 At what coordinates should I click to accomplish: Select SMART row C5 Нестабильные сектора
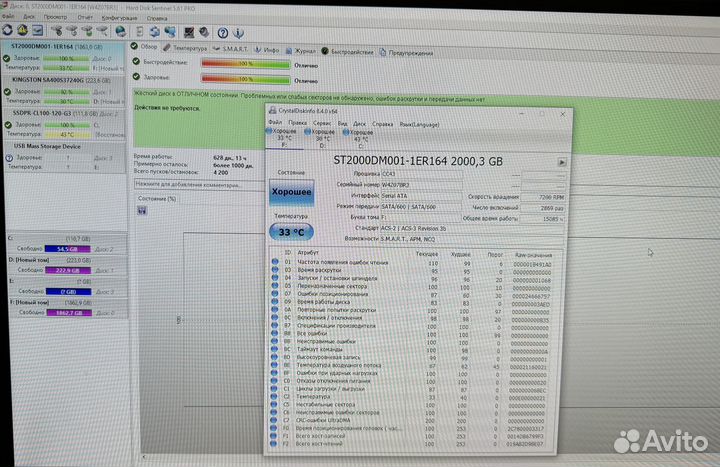point(411,405)
